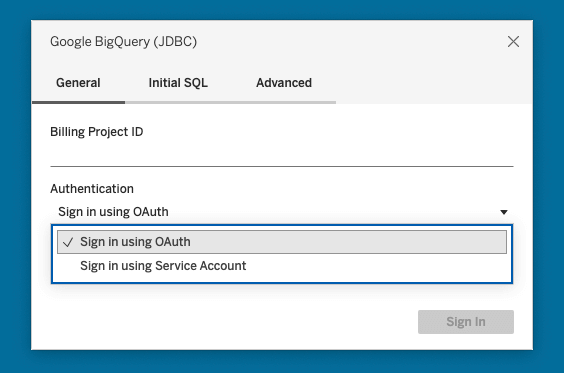Switch to the General tab
Viewport: 564px width, 373px height.
(78, 83)
